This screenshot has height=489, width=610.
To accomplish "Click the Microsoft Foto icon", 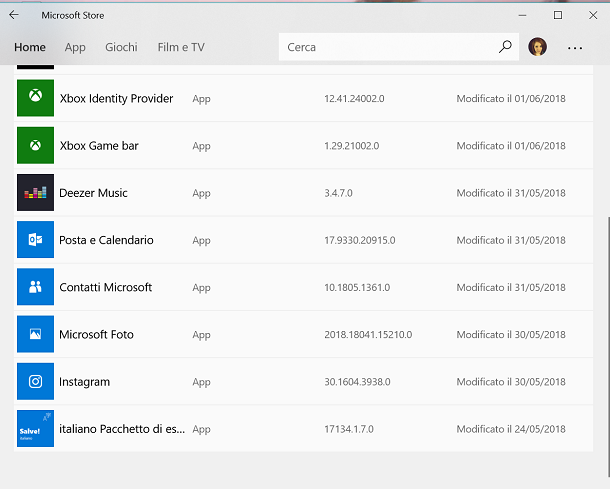I will point(35,334).
